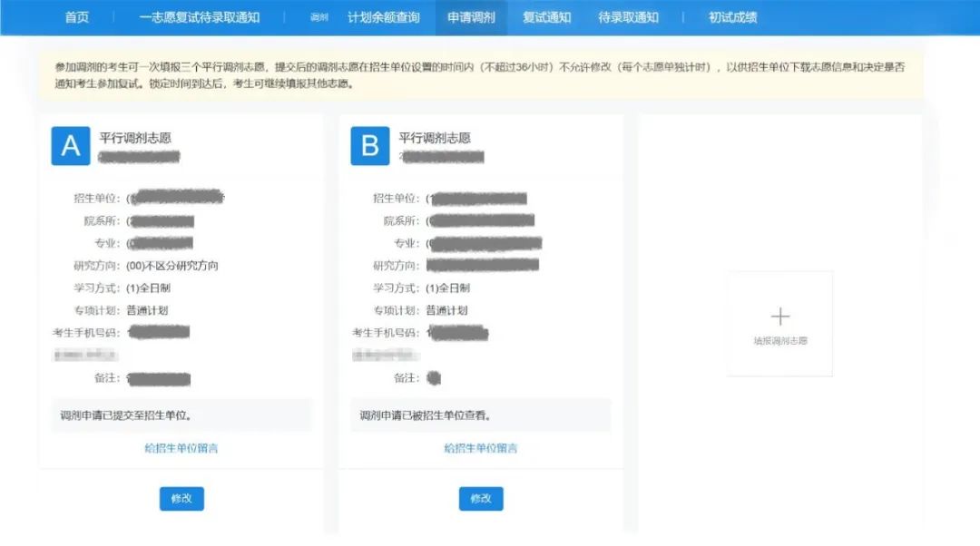980x546 pixels.
Task: Open the 一志愿复试待录取通知 tab
Action: [x=201, y=16]
